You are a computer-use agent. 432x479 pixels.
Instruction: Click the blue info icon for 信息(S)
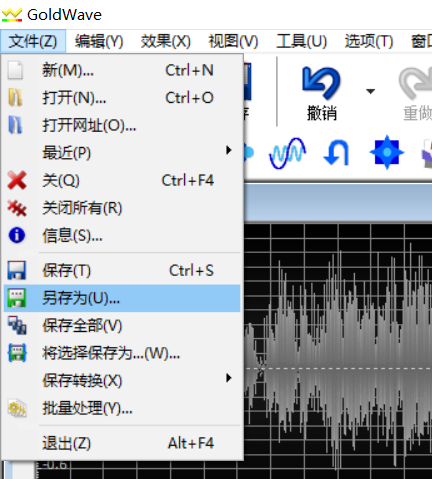click(17, 235)
